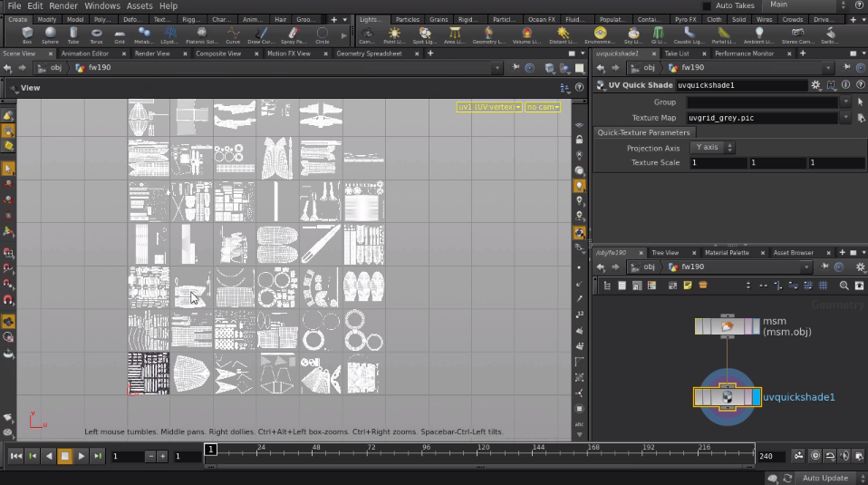Screen dimensions: 868x485
Task: Toggle the Auto Takes checkbox
Action: 707,5
